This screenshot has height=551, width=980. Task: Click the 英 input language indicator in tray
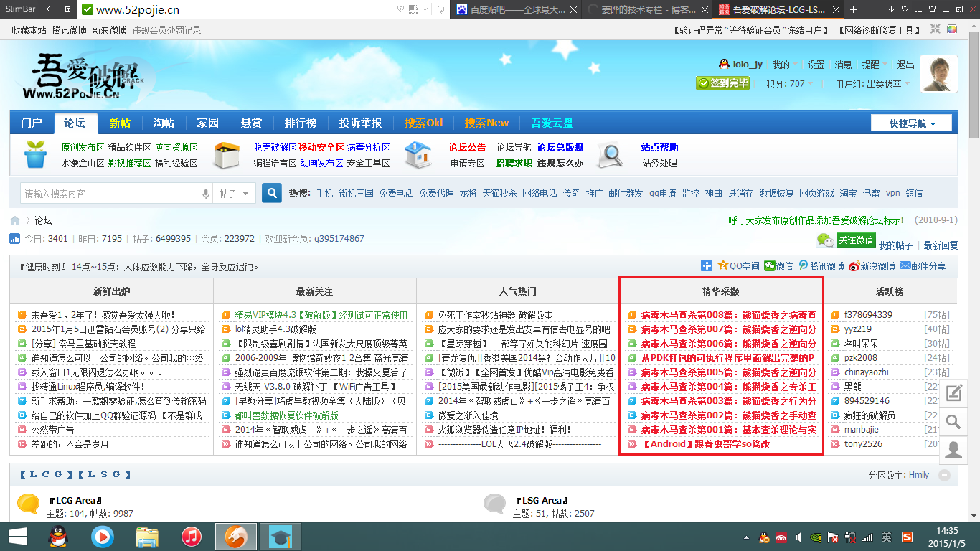coord(887,537)
